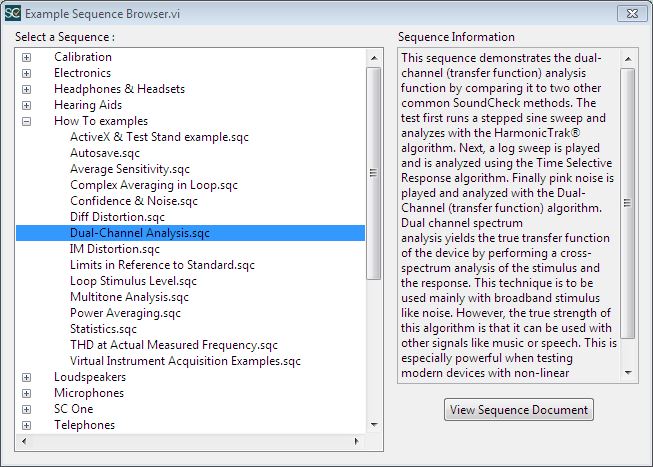This screenshot has height=467, width=653.
Task: Expand the Loudspeakers folder
Action: [x=26, y=377]
